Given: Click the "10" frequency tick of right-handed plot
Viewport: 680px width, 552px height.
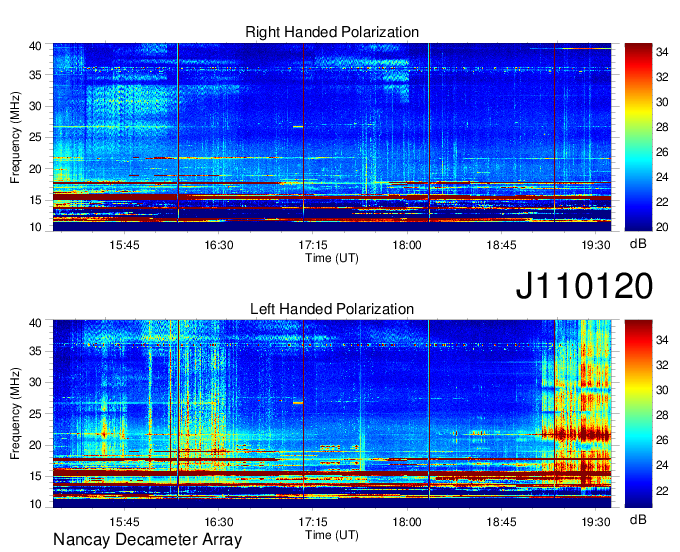Looking at the screenshot, I should pyautogui.click(x=35, y=227).
